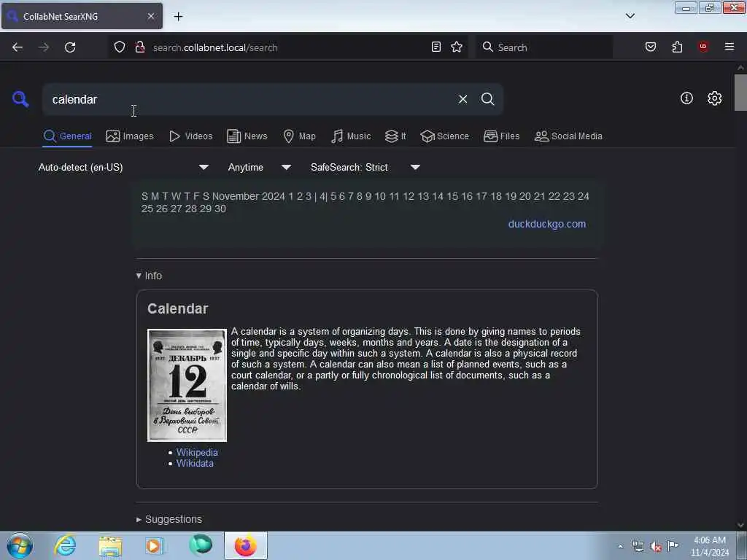The image size is (747, 560).
Task: Click the calendar page thumbnail image
Action: [x=187, y=385]
